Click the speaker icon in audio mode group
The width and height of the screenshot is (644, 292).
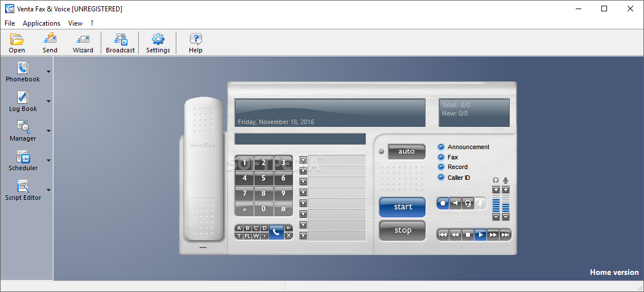coord(456,203)
